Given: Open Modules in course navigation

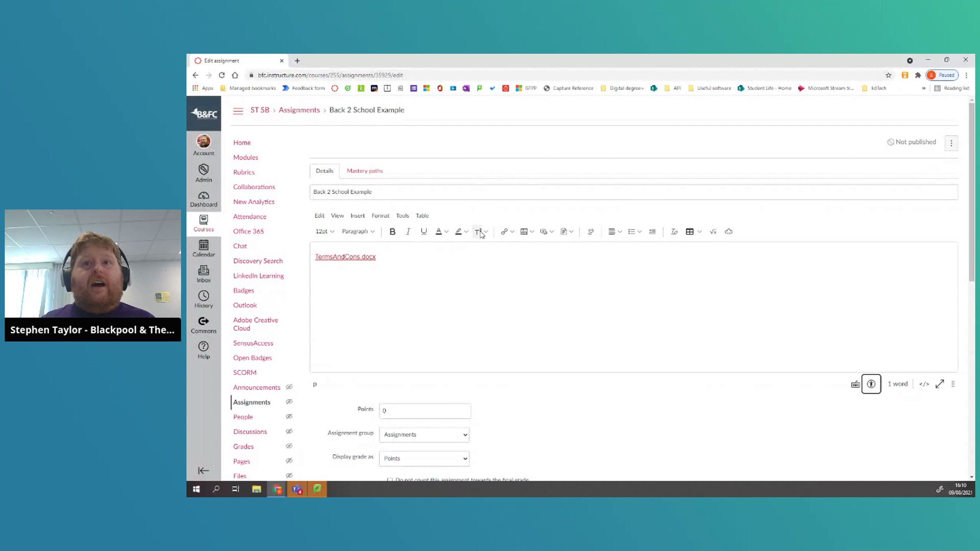Looking at the screenshot, I should pos(246,157).
